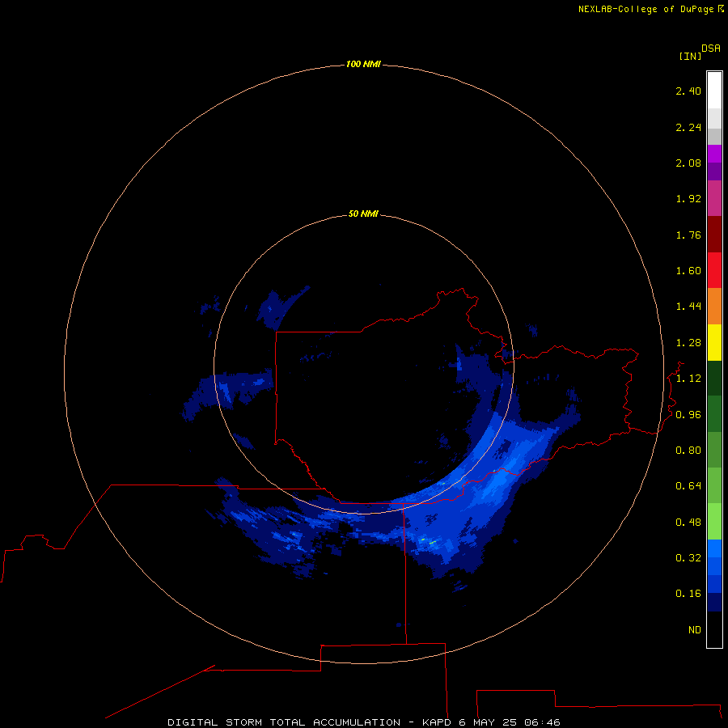This screenshot has width=728, height=728.
Task: Click the 0.96 legend value
Action: coord(688,415)
